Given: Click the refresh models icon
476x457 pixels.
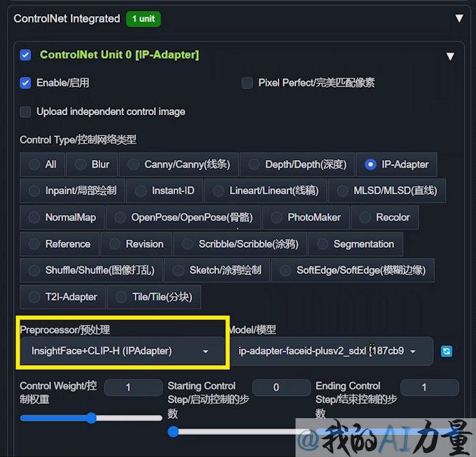Looking at the screenshot, I should pos(446,351).
